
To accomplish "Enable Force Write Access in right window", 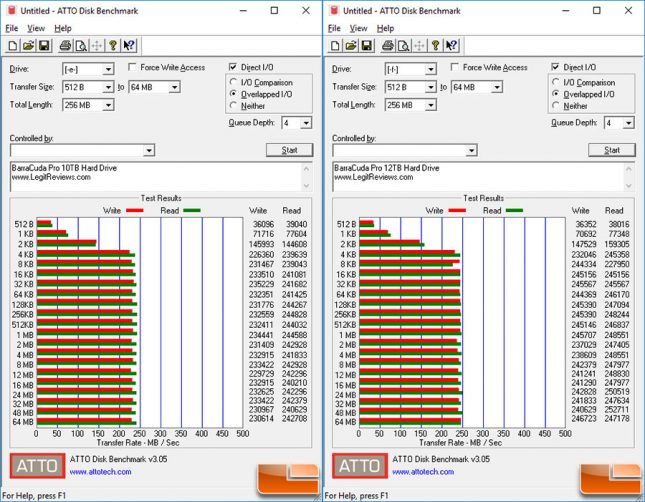I will (x=455, y=67).
